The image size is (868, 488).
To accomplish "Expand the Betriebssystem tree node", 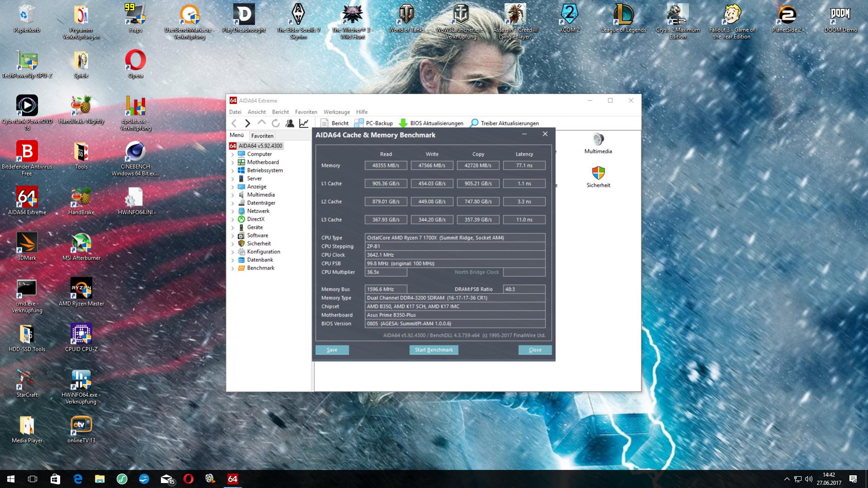I will [x=233, y=171].
